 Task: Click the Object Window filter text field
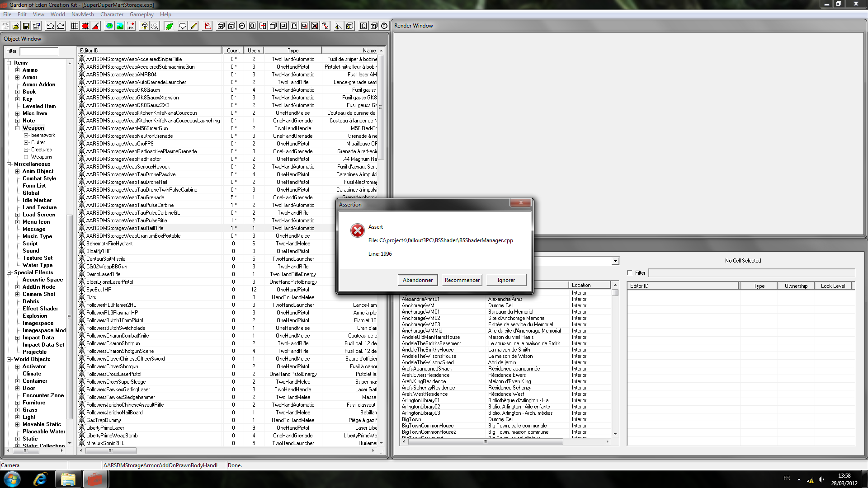[39, 51]
